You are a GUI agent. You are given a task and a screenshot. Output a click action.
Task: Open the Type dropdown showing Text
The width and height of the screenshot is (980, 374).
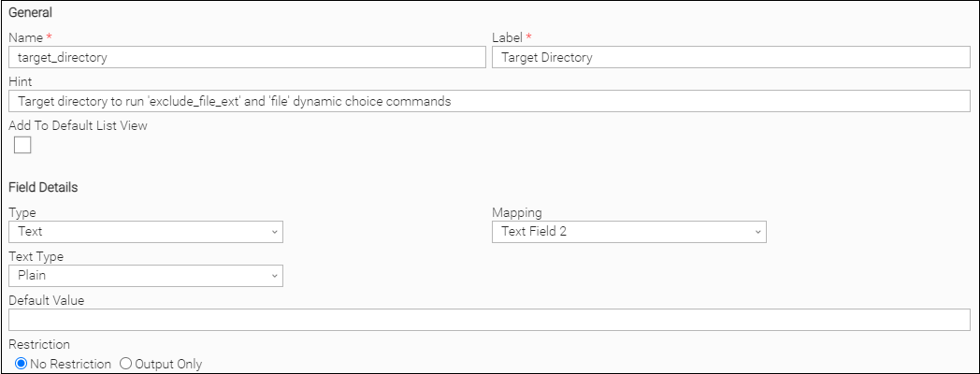145,232
